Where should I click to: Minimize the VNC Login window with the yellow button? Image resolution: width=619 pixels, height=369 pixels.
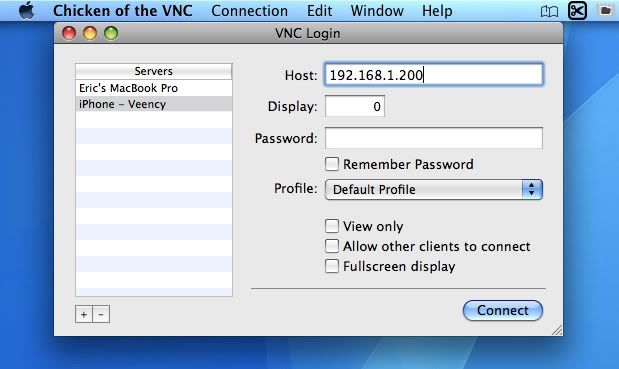pos(90,33)
